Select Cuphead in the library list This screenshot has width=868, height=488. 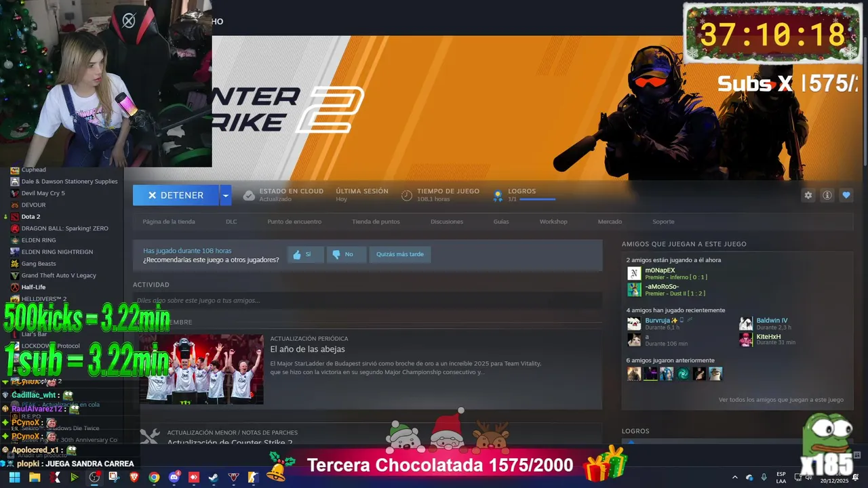(x=33, y=169)
